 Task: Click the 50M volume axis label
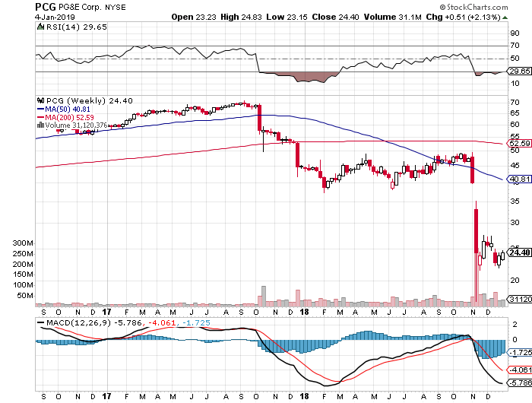click(x=25, y=296)
